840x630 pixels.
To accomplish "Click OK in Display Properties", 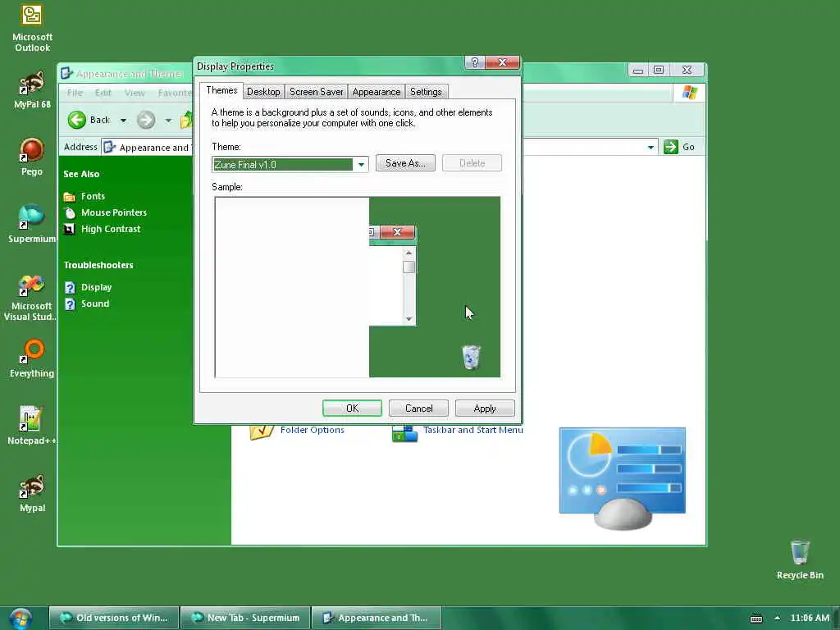I will pyautogui.click(x=352, y=409).
